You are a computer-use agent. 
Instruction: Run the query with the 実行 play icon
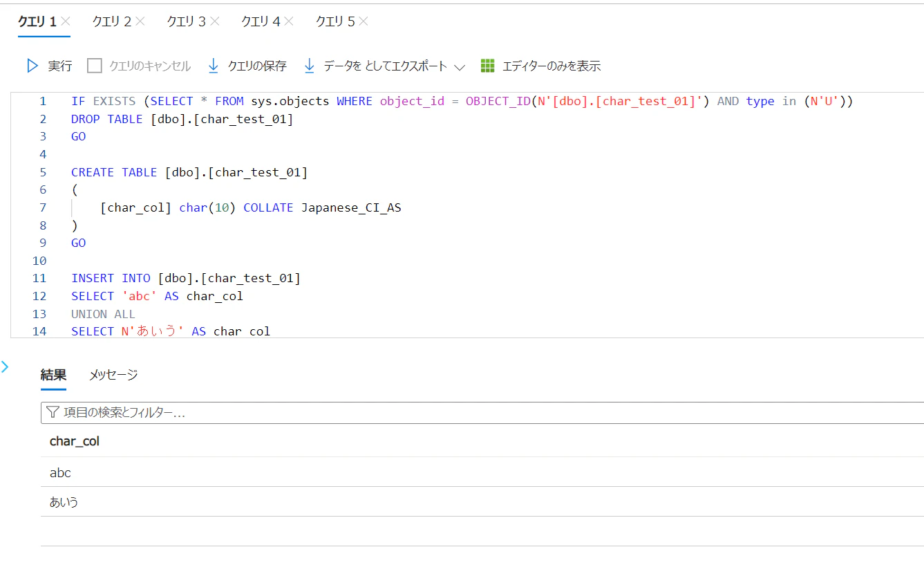click(x=32, y=66)
